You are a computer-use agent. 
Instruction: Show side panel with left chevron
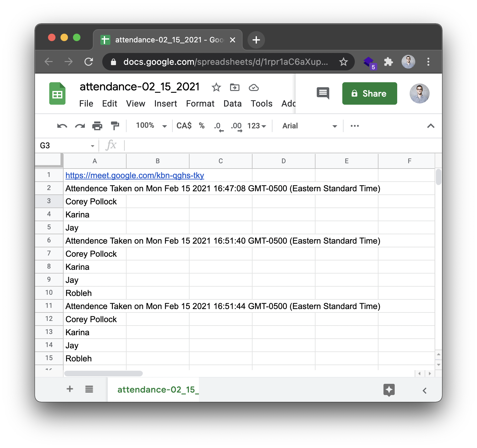click(x=425, y=390)
